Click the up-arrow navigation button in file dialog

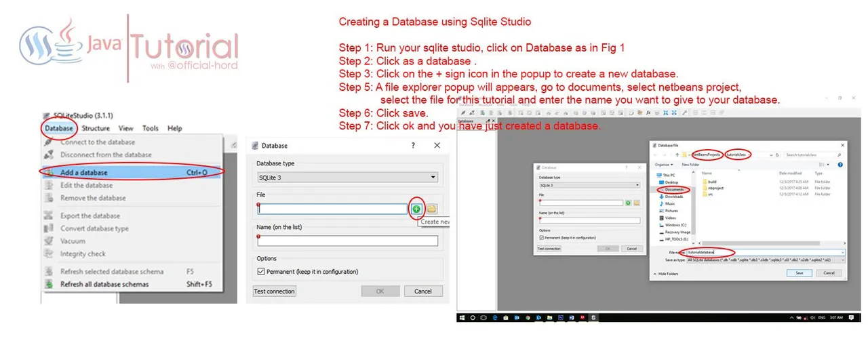pyautogui.click(x=677, y=155)
